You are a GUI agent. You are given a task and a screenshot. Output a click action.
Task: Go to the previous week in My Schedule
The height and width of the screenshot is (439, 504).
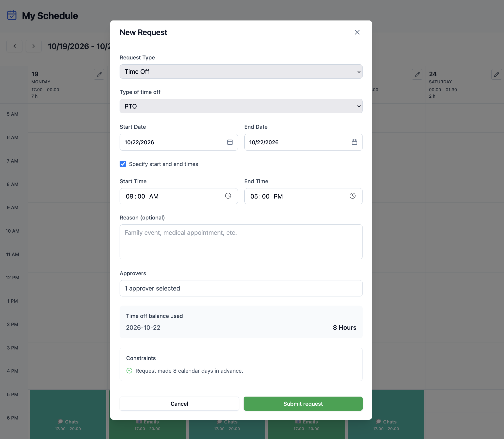[14, 46]
